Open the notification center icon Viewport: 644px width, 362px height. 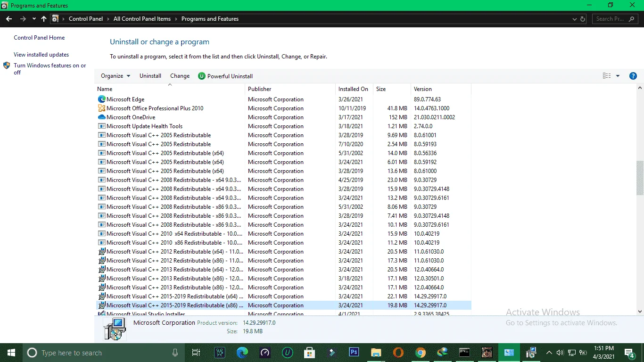629,353
